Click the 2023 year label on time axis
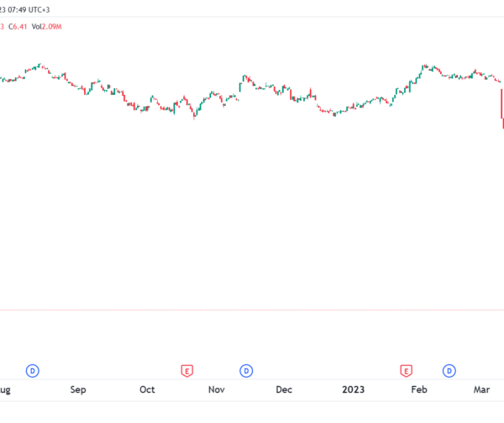The height and width of the screenshot is (423, 504). pyautogui.click(x=354, y=389)
